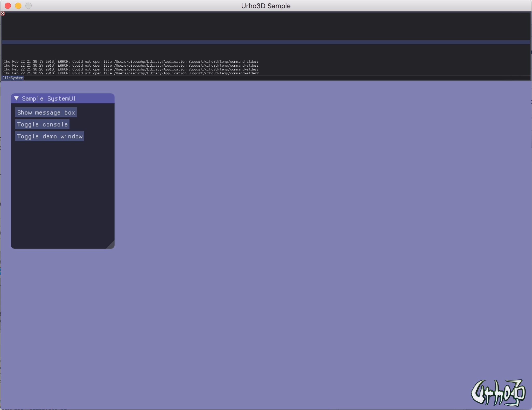
Task: Click the Sample SystemUI title bar text
Action: (x=49, y=98)
